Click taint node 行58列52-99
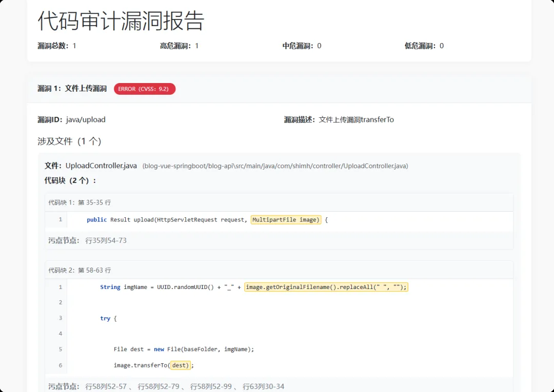The height and width of the screenshot is (392, 554). 211,387
